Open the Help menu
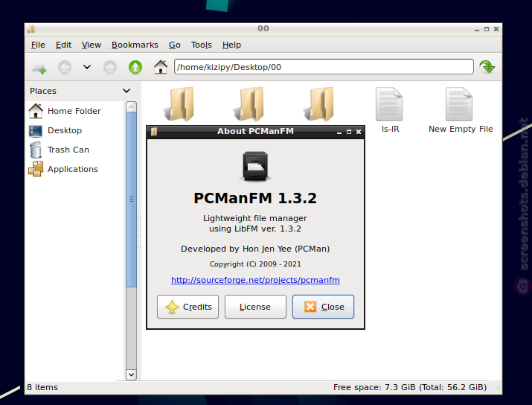The image size is (532, 405). (x=231, y=45)
